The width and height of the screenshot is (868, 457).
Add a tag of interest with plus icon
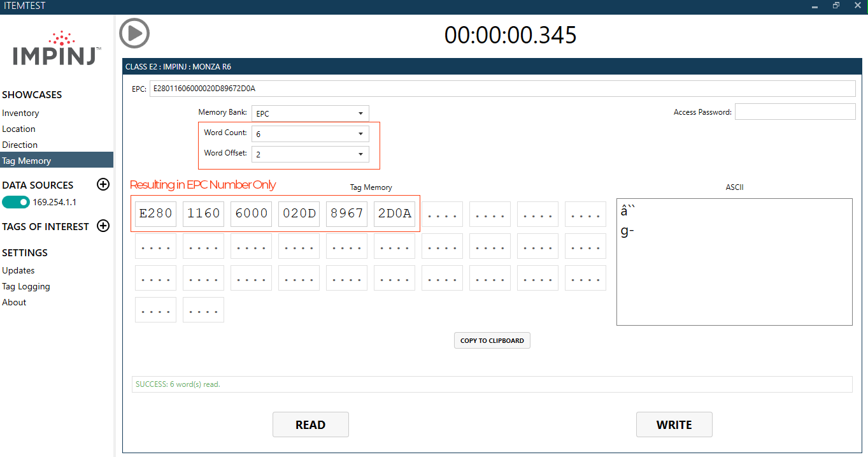point(103,226)
